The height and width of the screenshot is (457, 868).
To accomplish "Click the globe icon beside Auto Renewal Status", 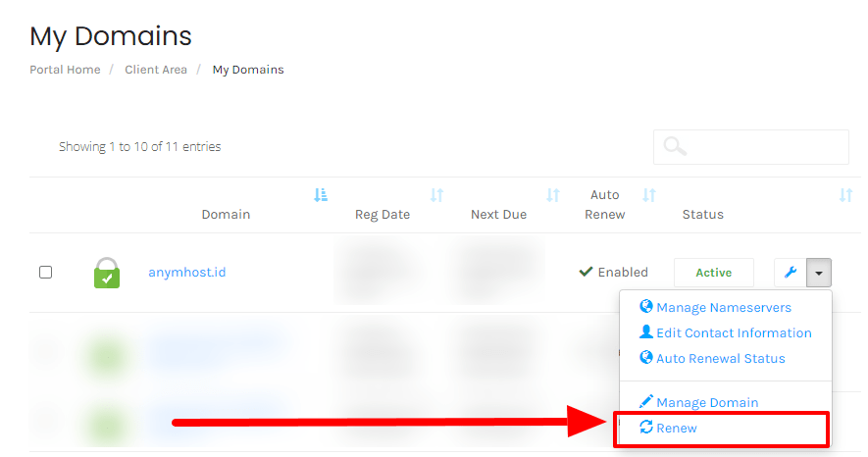I will pyautogui.click(x=646, y=357).
